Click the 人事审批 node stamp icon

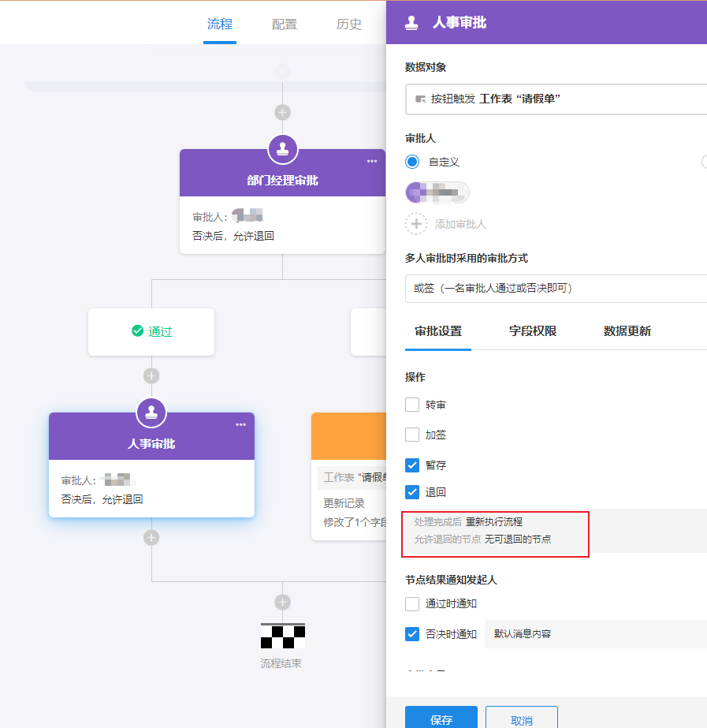point(151,412)
